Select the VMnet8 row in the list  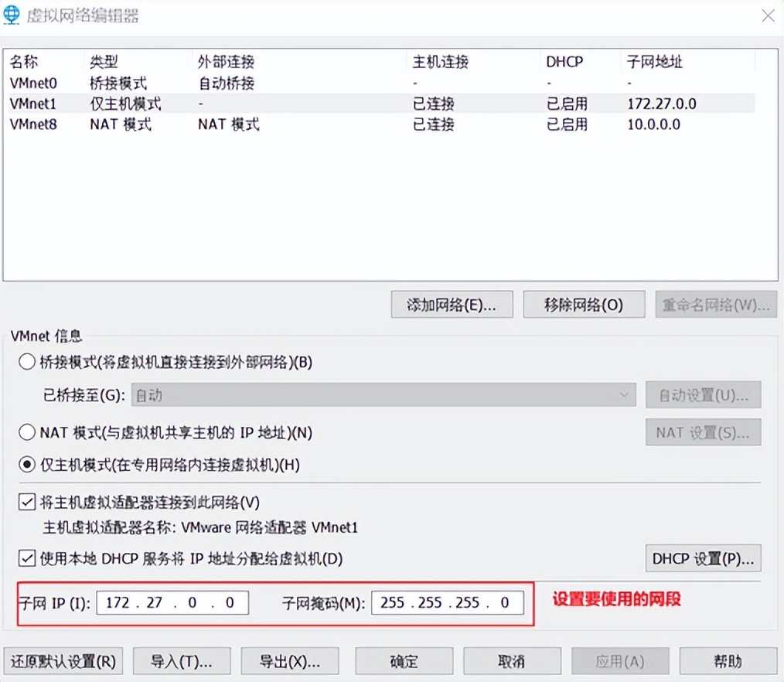click(381, 124)
